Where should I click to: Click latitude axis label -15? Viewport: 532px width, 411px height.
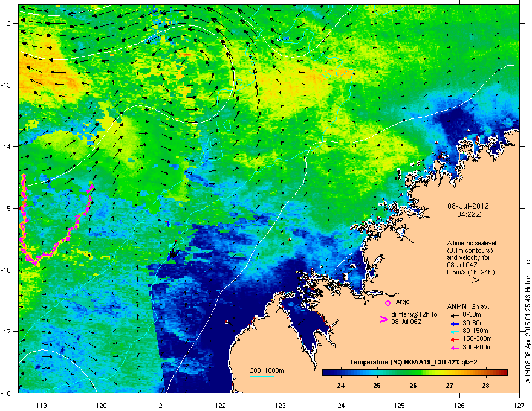[7, 208]
